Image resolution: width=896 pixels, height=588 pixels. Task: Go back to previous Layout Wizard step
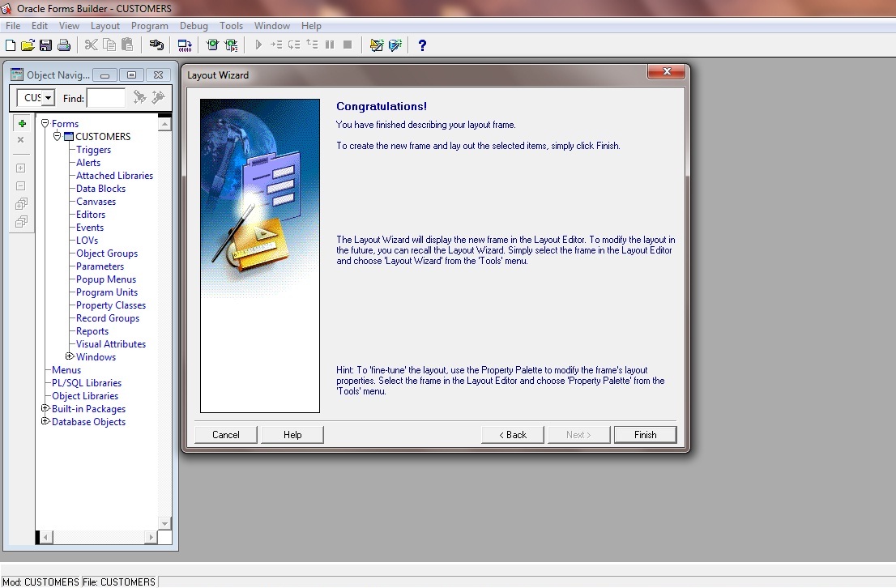512,435
